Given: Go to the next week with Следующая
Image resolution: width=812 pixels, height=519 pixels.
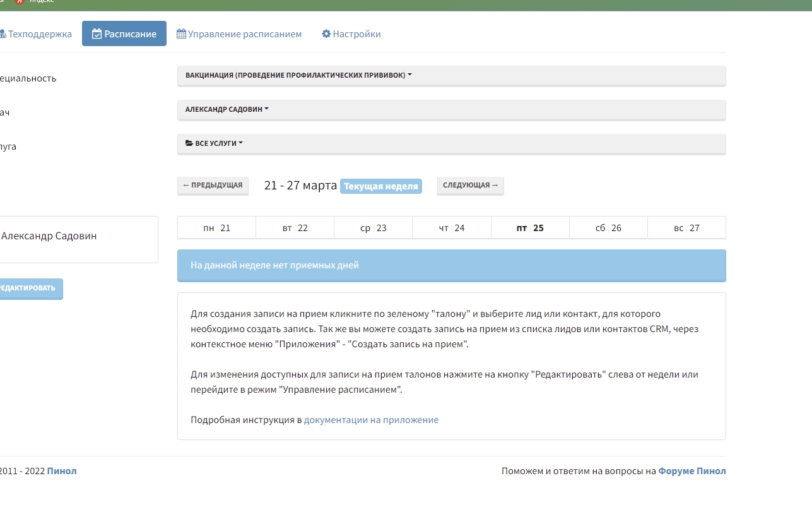Looking at the screenshot, I should 470,186.
